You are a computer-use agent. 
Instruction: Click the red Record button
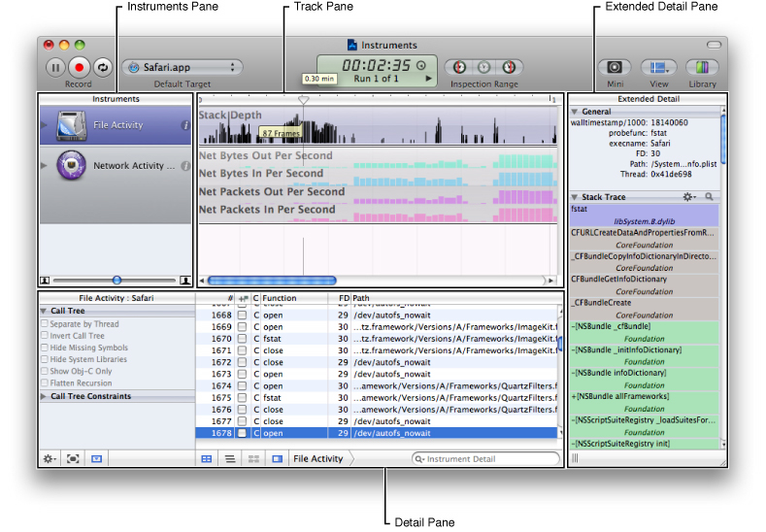79,67
